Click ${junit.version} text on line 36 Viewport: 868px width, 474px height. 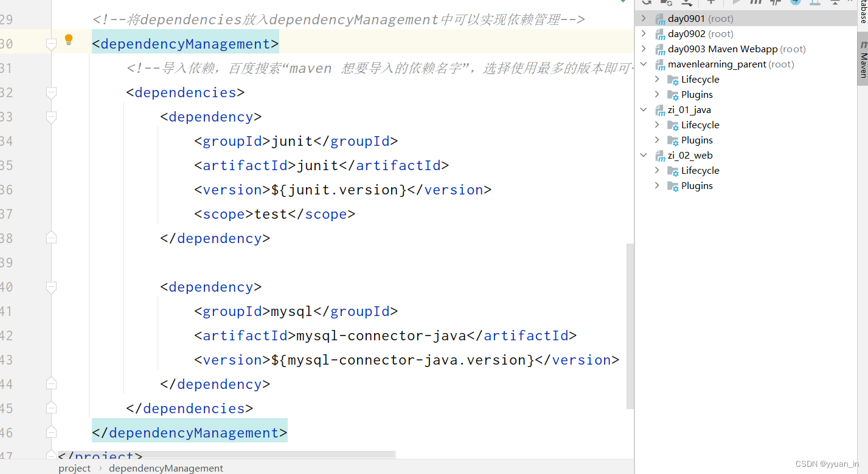(339, 190)
